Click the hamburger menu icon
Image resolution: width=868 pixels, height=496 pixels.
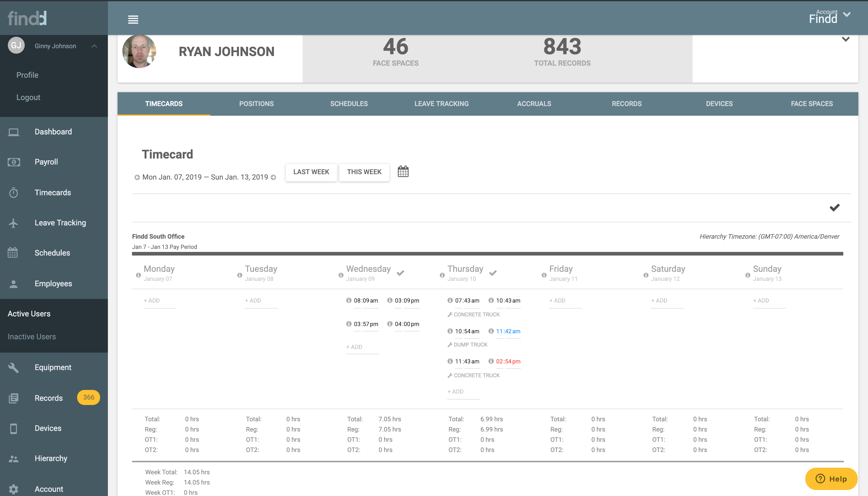pyautogui.click(x=133, y=19)
